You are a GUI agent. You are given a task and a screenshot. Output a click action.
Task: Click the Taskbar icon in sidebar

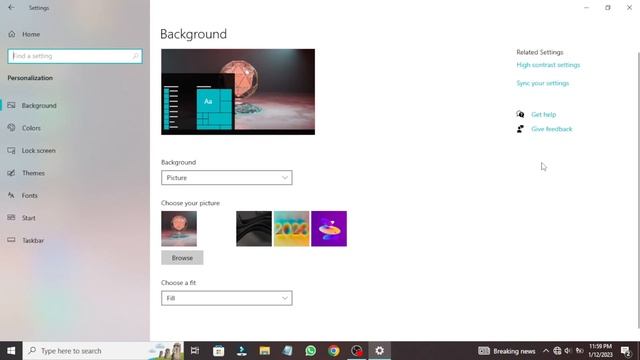pos(11,240)
